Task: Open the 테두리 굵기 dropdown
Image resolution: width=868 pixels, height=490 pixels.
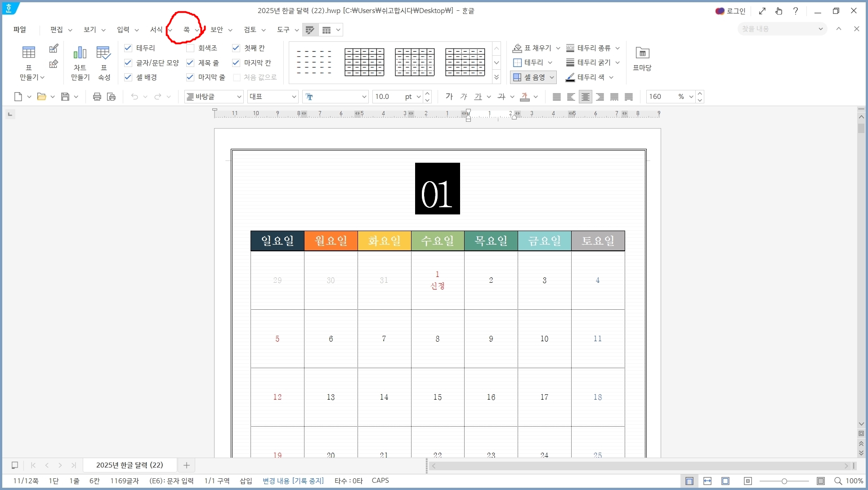Action: tap(617, 62)
